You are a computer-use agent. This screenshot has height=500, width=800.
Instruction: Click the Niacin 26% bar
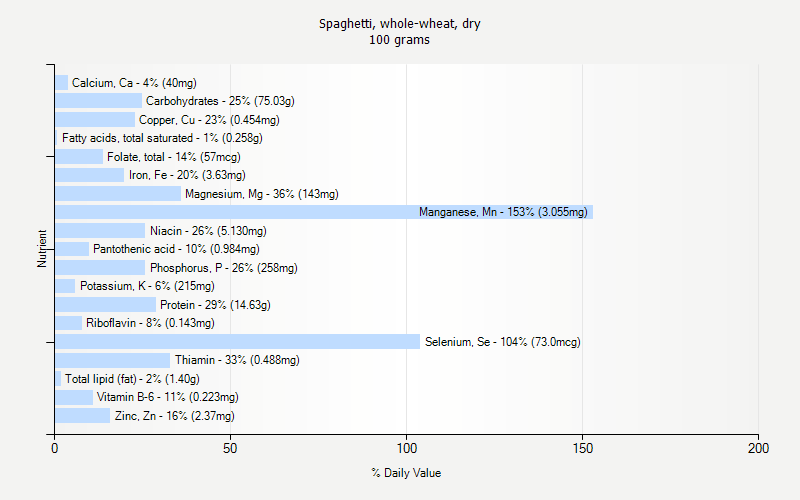coord(100,231)
